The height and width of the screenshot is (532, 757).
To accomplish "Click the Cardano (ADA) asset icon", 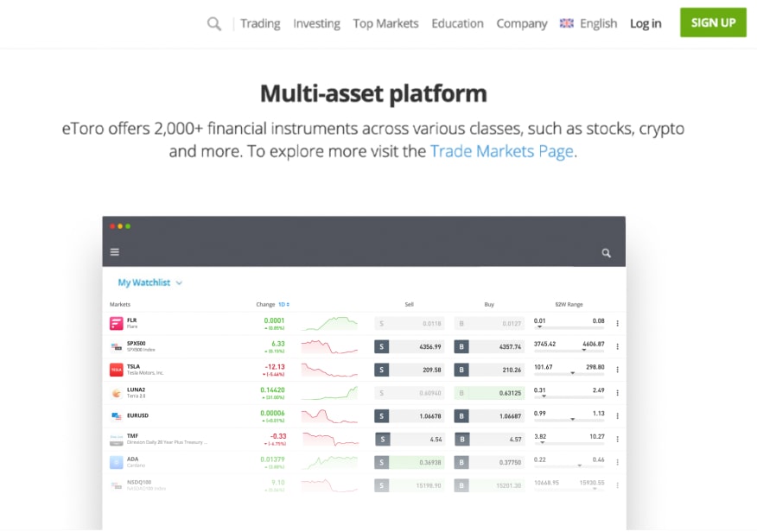I will click(116, 461).
